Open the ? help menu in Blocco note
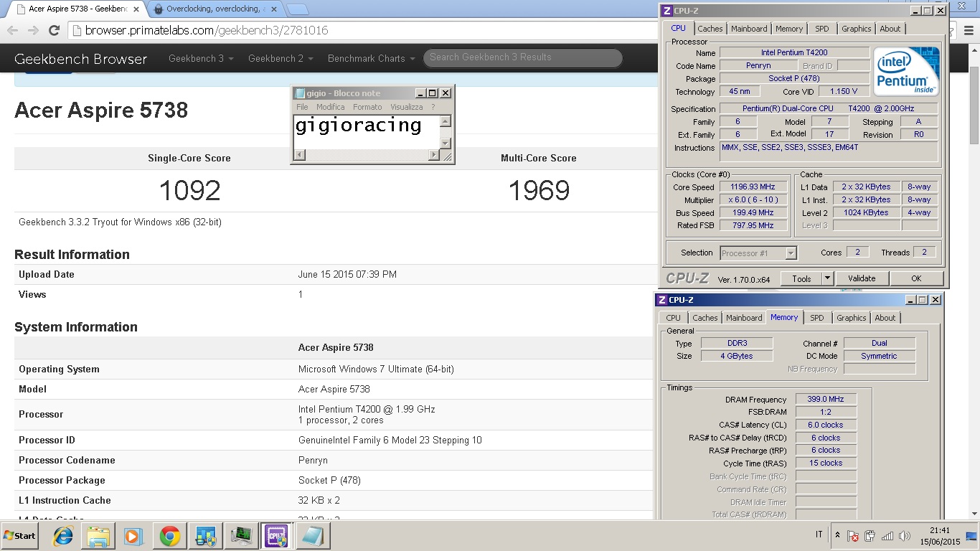This screenshot has width=980, height=551. click(433, 107)
